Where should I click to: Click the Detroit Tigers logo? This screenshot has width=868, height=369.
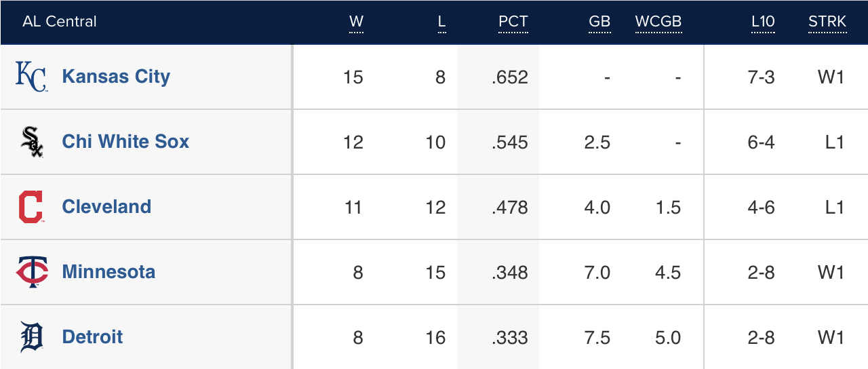click(31, 337)
